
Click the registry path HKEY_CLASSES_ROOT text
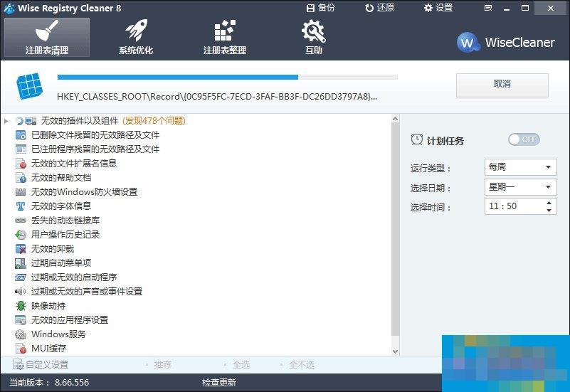tap(217, 97)
